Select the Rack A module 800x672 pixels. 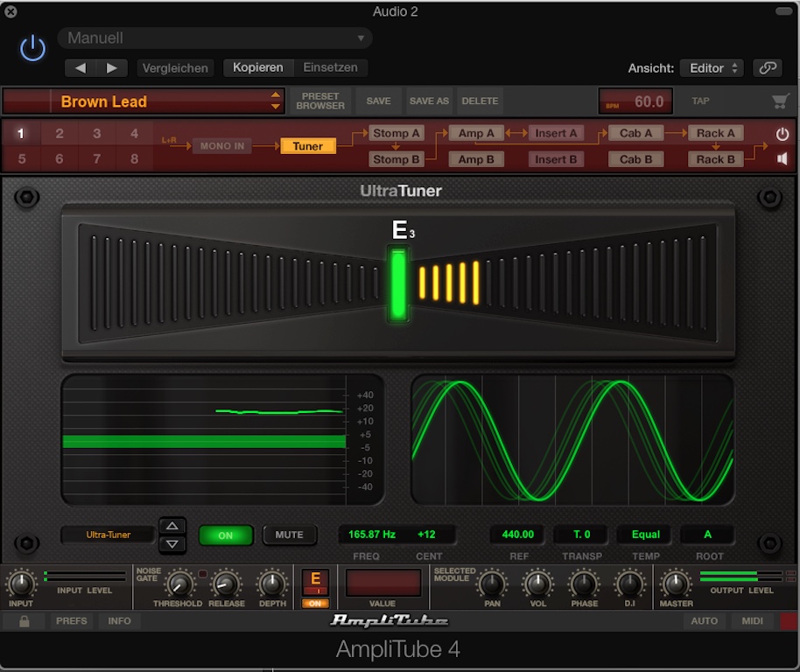[716, 133]
